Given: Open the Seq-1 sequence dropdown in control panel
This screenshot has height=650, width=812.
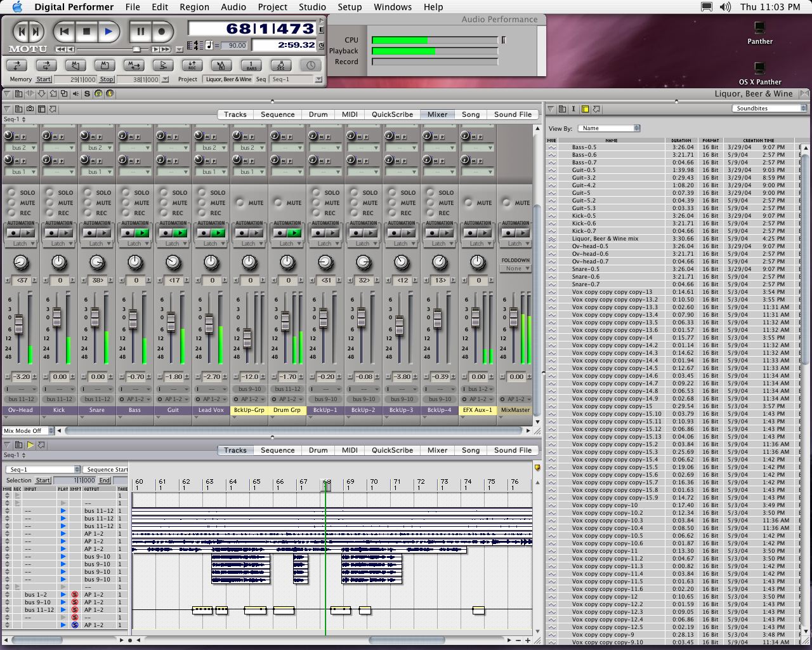Looking at the screenshot, I should [x=296, y=79].
